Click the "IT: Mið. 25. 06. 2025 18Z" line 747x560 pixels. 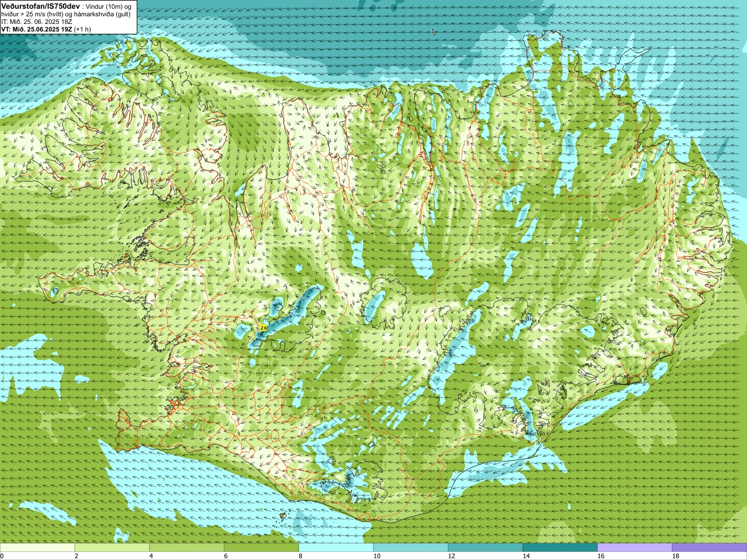point(37,22)
